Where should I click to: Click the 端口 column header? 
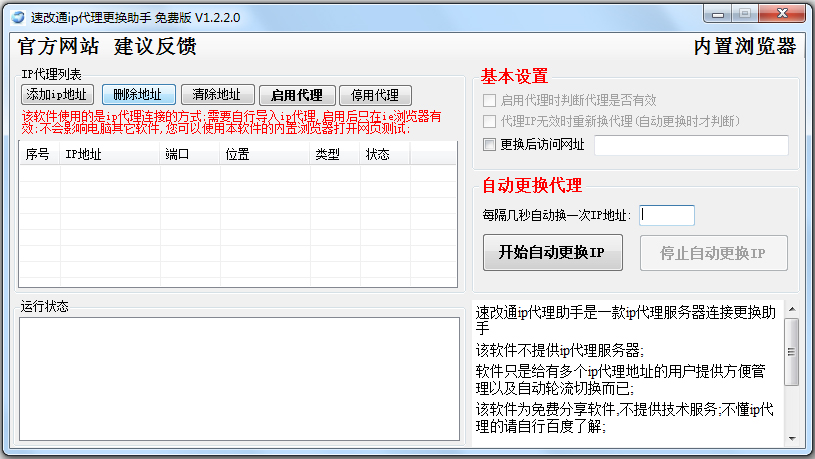pos(190,154)
